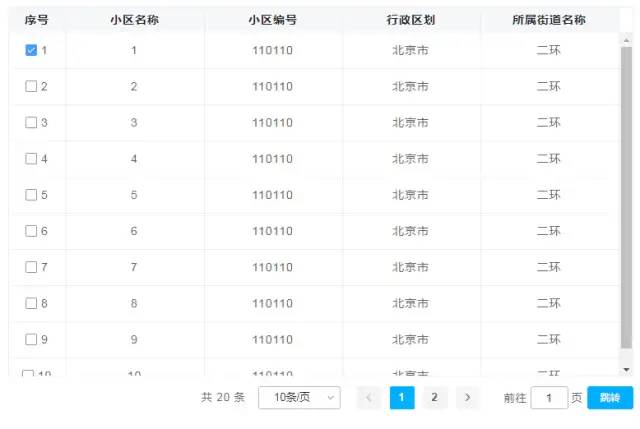Go to the next page arrow
Viewport: 640px width, 429px height.
(467, 397)
